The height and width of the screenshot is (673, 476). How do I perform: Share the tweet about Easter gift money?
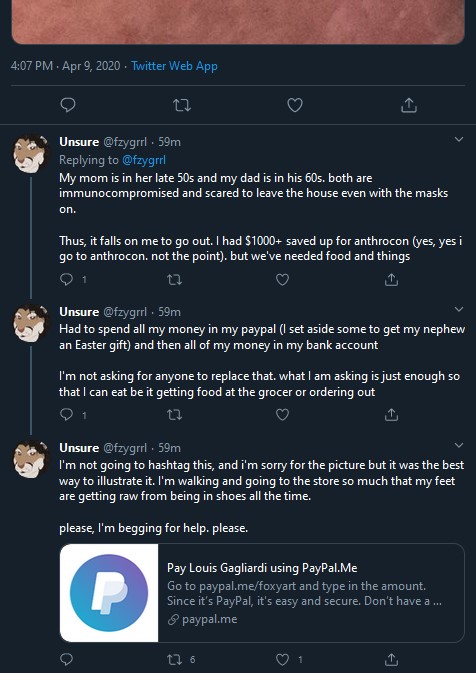[391, 415]
